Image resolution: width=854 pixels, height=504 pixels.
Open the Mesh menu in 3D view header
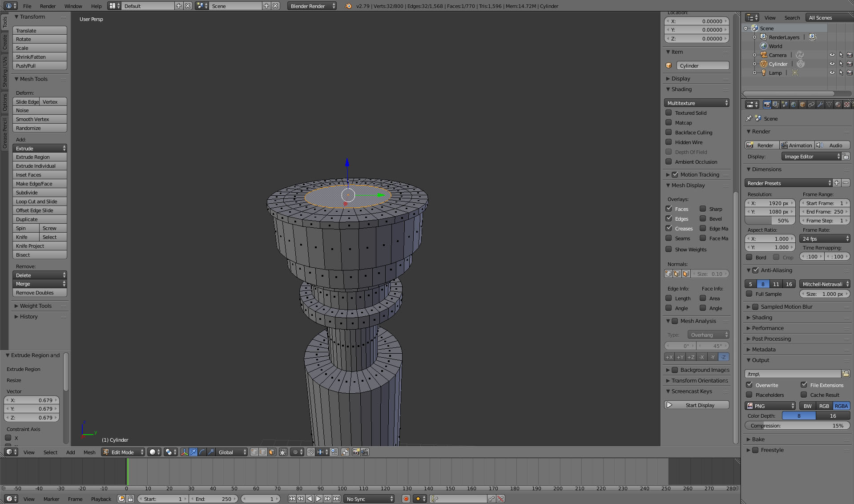(x=89, y=452)
